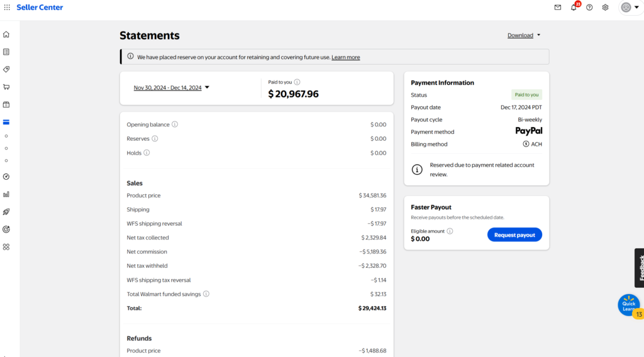The width and height of the screenshot is (644, 357).
Task: Click the info icon next to Reserves
Action: tap(155, 138)
